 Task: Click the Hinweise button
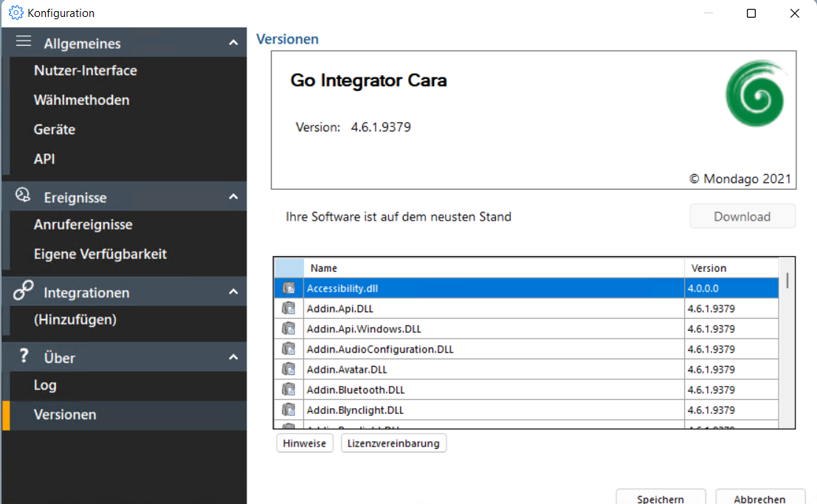[304, 443]
